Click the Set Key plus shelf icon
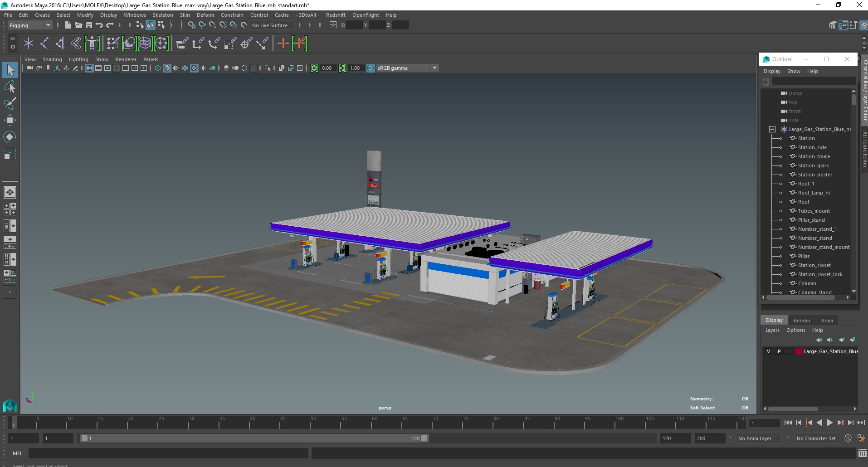The height and width of the screenshot is (467, 868). 283,44
